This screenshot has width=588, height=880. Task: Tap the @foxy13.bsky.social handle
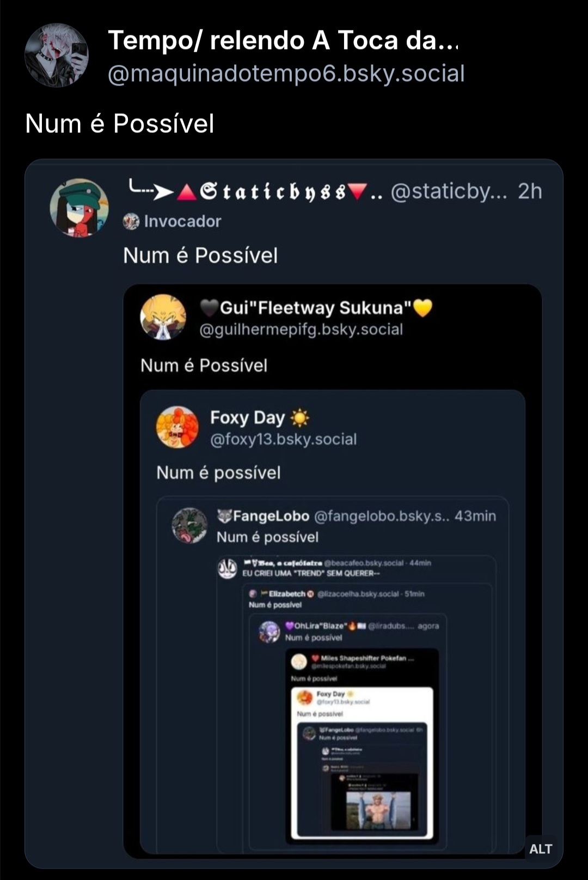point(283,439)
